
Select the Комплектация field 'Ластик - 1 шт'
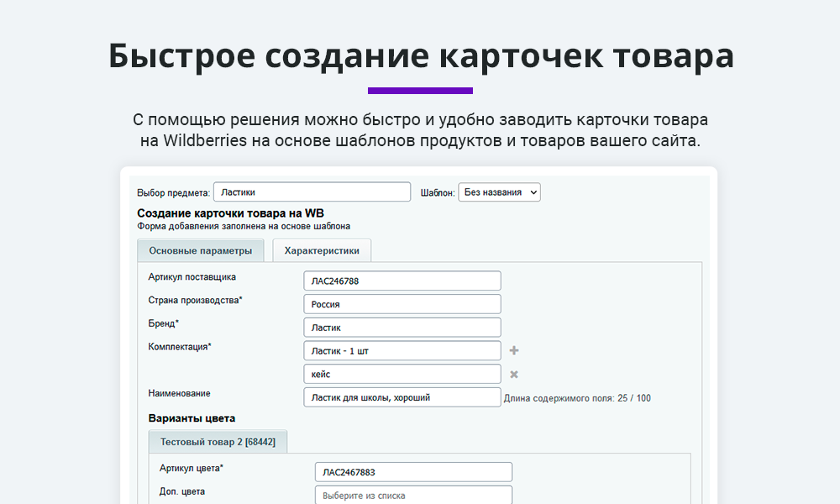[x=402, y=351]
